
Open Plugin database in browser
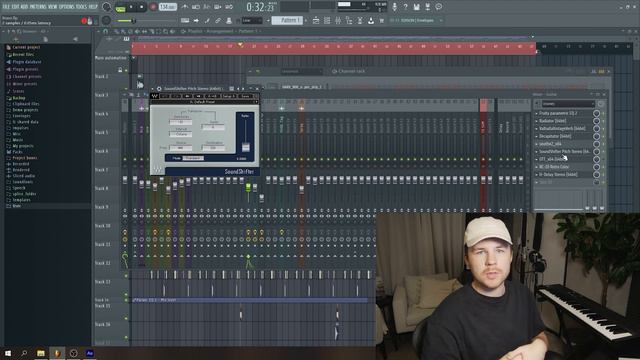point(27,62)
